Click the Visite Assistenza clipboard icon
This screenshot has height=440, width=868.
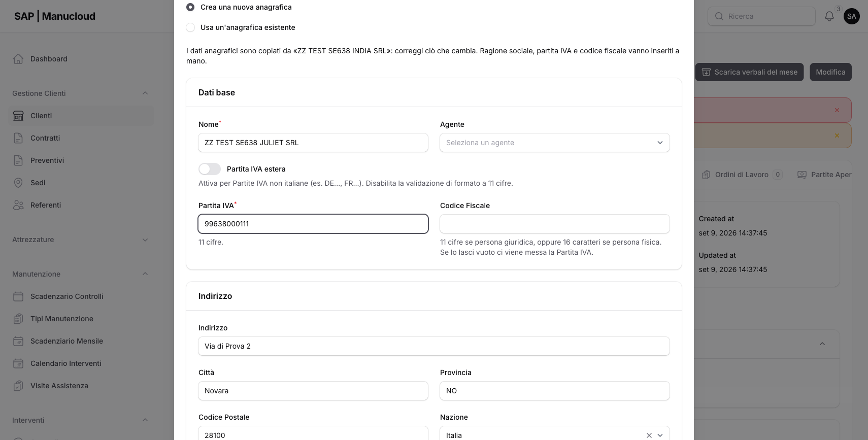tap(18, 386)
